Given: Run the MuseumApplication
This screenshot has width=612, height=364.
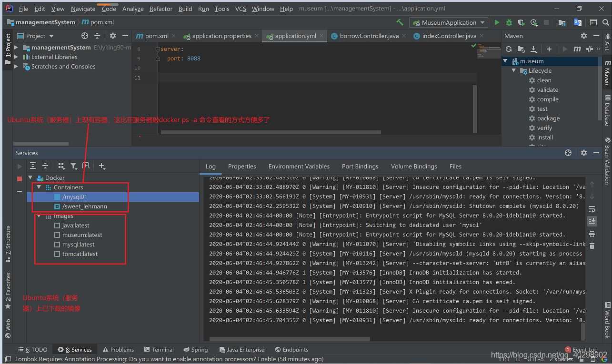Looking at the screenshot, I should 497,22.
